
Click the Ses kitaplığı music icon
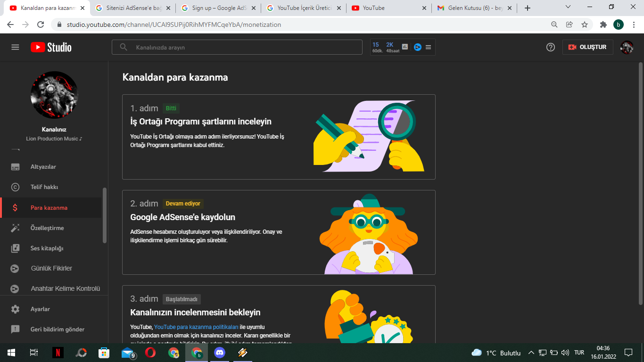[x=16, y=248]
